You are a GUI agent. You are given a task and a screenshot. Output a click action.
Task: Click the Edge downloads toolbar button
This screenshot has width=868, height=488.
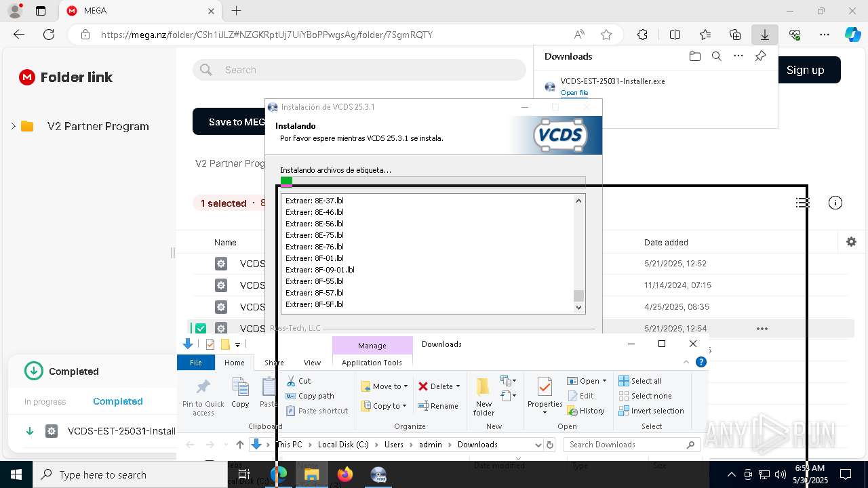point(765,35)
